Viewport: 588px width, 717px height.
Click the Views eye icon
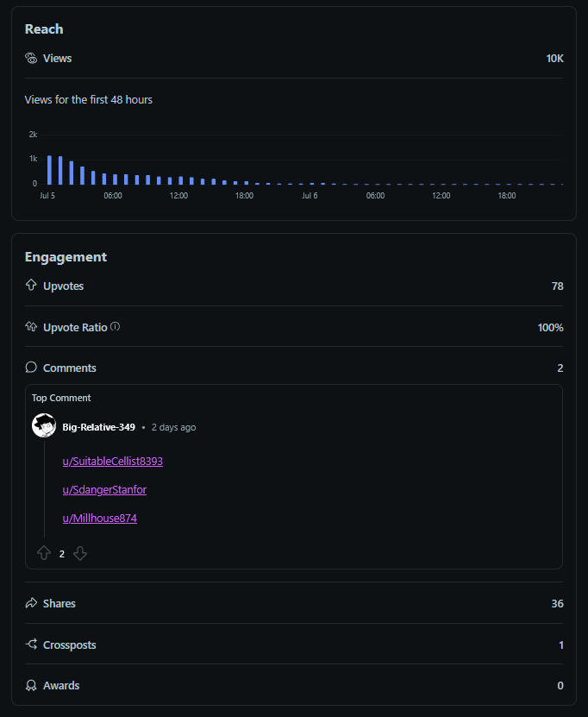[x=31, y=58]
